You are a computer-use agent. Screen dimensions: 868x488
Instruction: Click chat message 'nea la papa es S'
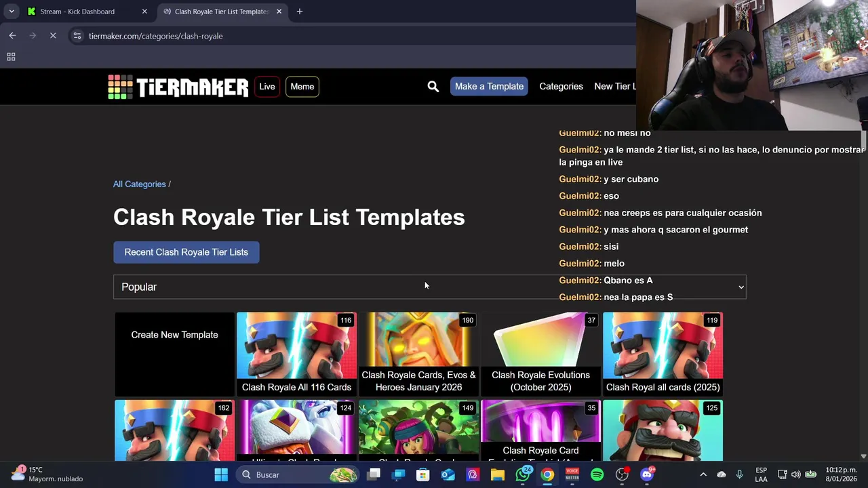(x=638, y=297)
